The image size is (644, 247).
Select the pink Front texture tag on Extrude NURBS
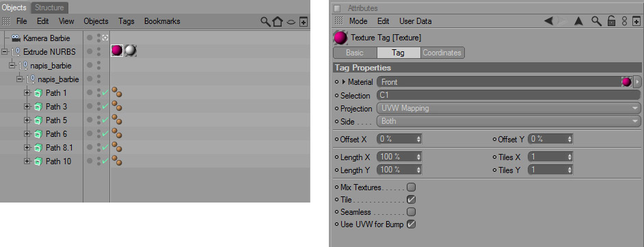click(x=117, y=51)
